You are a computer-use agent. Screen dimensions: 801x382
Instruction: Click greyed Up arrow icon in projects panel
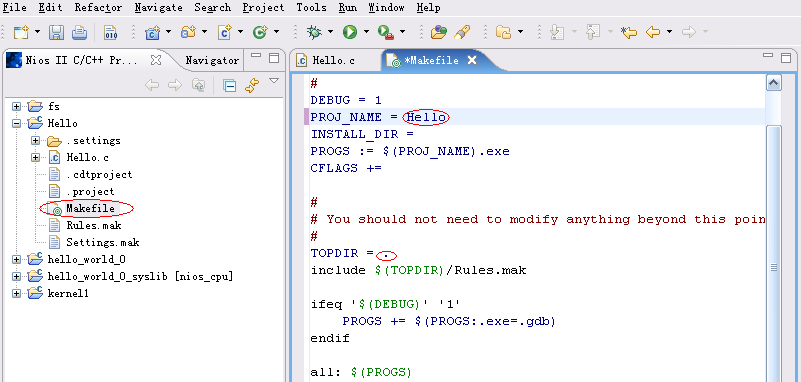coord(198,85)
